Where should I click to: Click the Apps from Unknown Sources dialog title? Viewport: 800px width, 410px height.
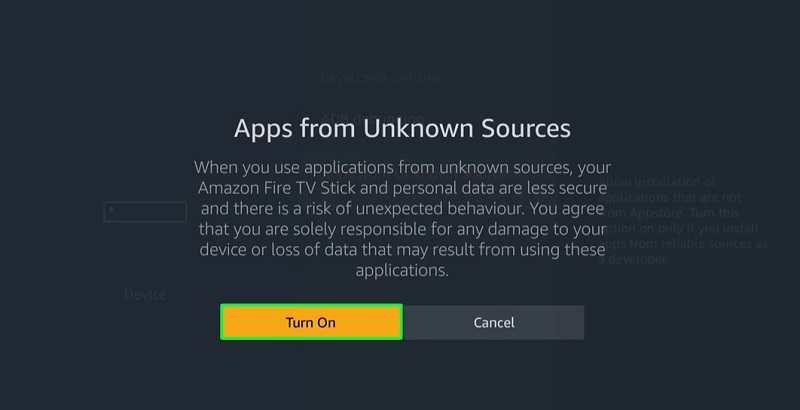click(x=402, y=129)
